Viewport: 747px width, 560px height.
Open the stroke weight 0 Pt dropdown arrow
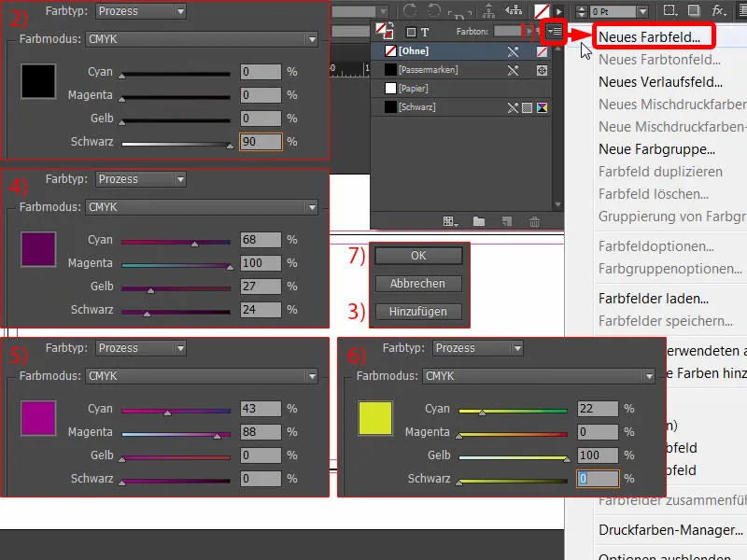pyautogui.click(x=642, y=11)
